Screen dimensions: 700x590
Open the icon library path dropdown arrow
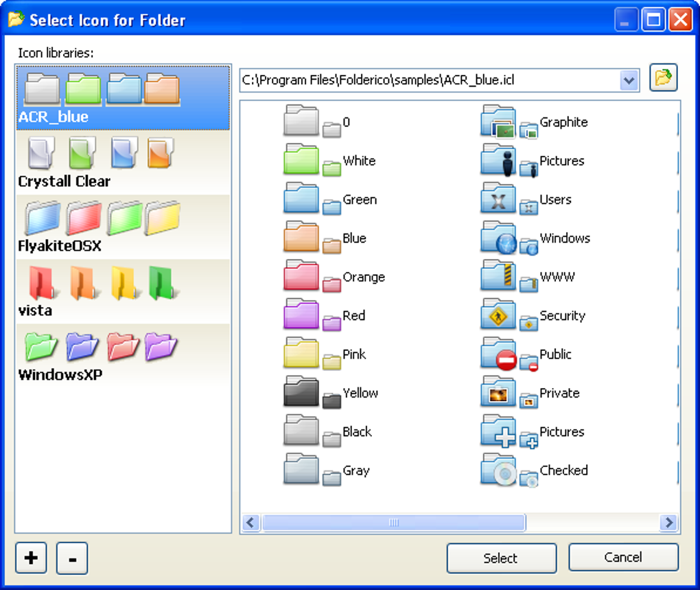[x=629, y=81]
